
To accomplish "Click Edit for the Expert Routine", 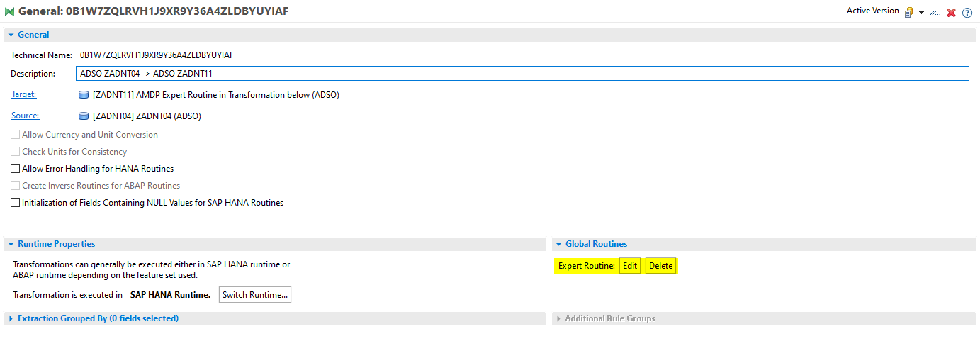I will 630,266.
